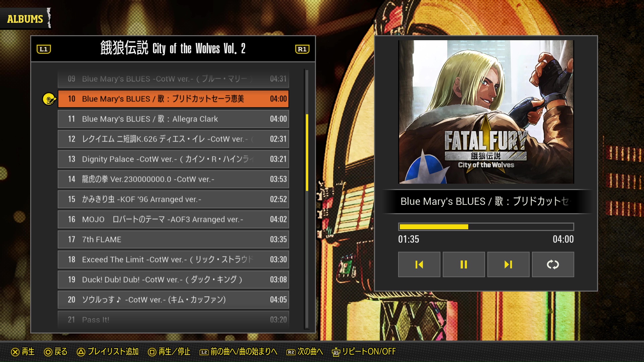The image size is (644, 362).
Task: Select track 14 龍虎の拳 Ver.230000000.0
Action: click(173, 179)
